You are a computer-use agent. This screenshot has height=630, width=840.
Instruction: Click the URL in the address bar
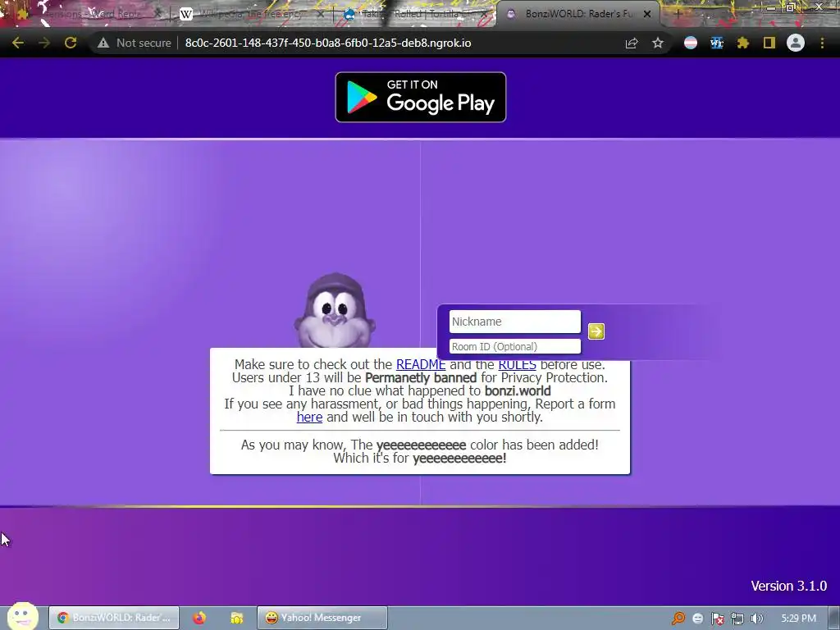(328, 43)
